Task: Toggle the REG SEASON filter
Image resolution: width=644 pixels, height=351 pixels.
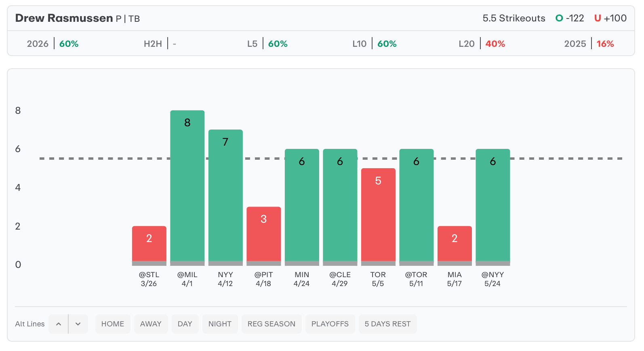Action: (x=271, y=324)
